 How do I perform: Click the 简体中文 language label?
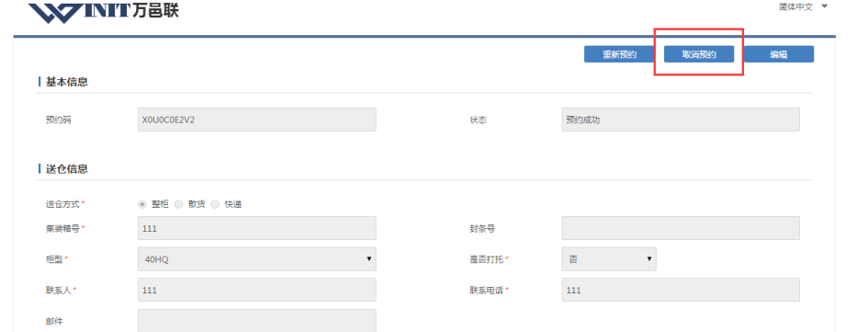click(795, 6)
